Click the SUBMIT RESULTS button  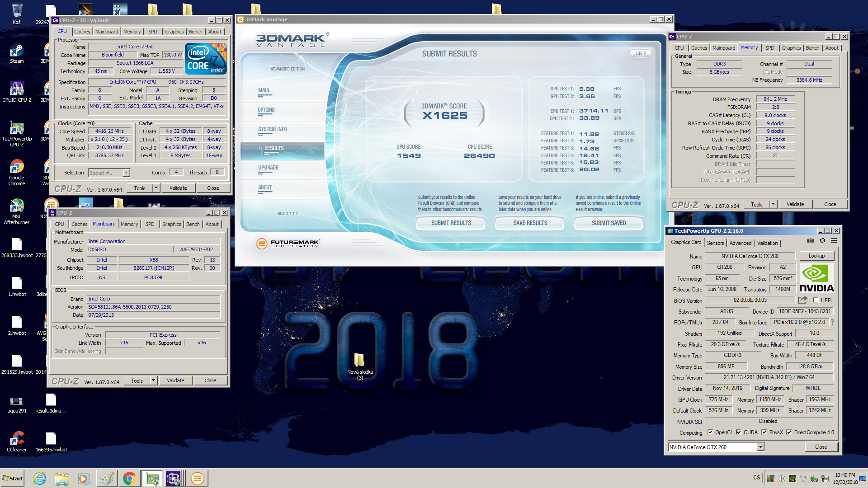click(451, 223)
